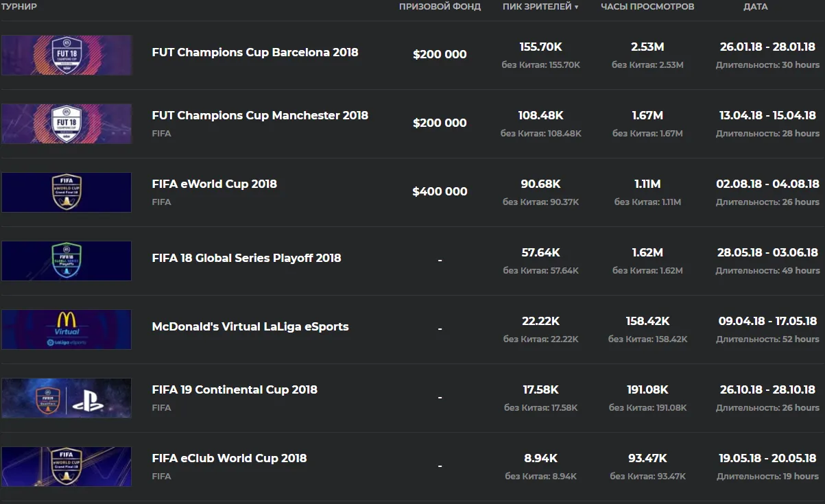Click the ТУРНИР column header
825x504 pixels.
[x=19, y=7]
